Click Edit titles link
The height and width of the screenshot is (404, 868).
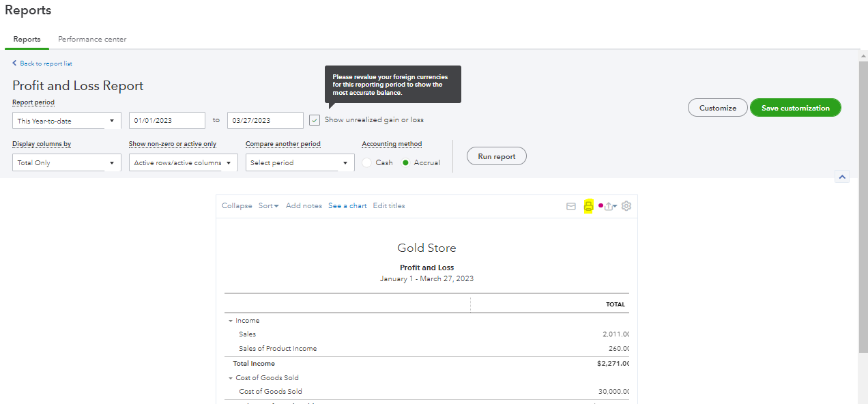389,206
